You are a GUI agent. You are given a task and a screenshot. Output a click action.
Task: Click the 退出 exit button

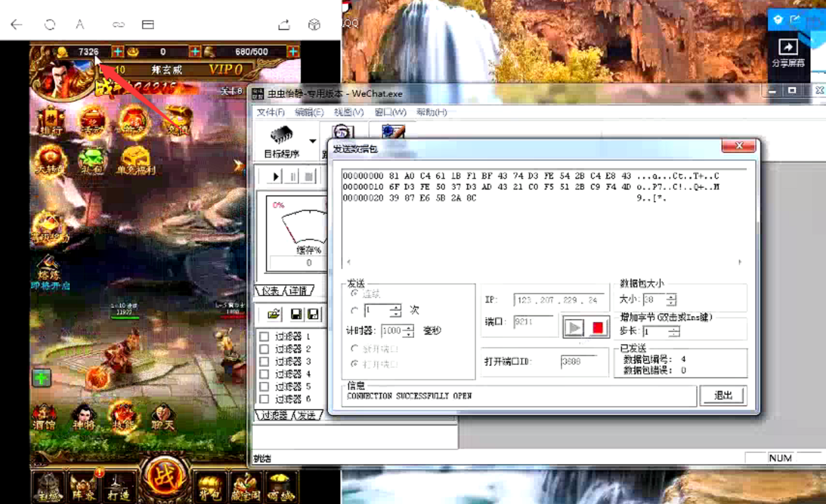point(723,396)
